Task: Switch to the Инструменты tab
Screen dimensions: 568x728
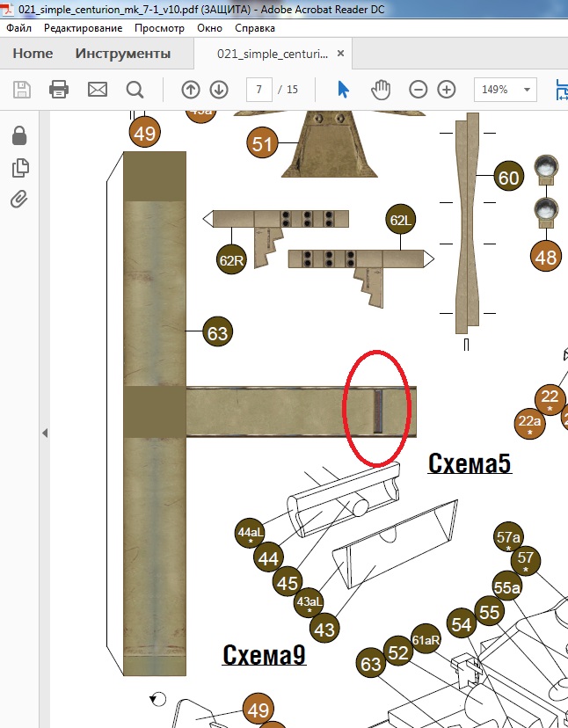Action: pos(122,54)
